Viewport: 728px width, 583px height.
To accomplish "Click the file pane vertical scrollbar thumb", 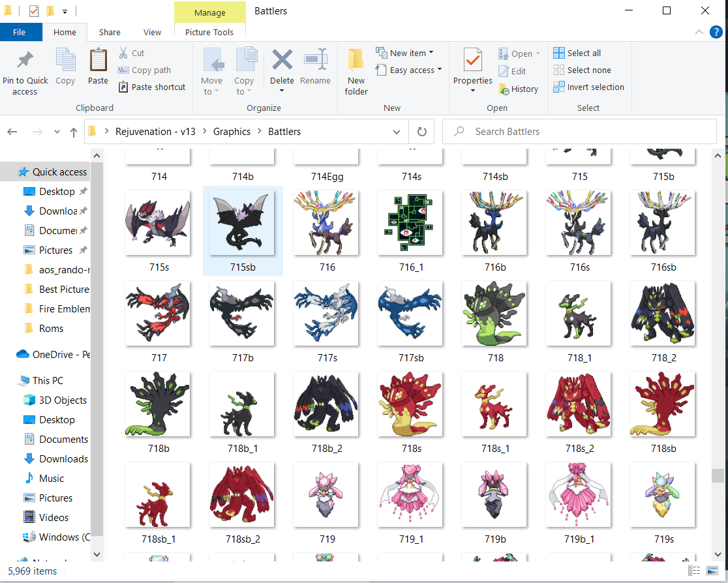I will [x=718, y=476].
